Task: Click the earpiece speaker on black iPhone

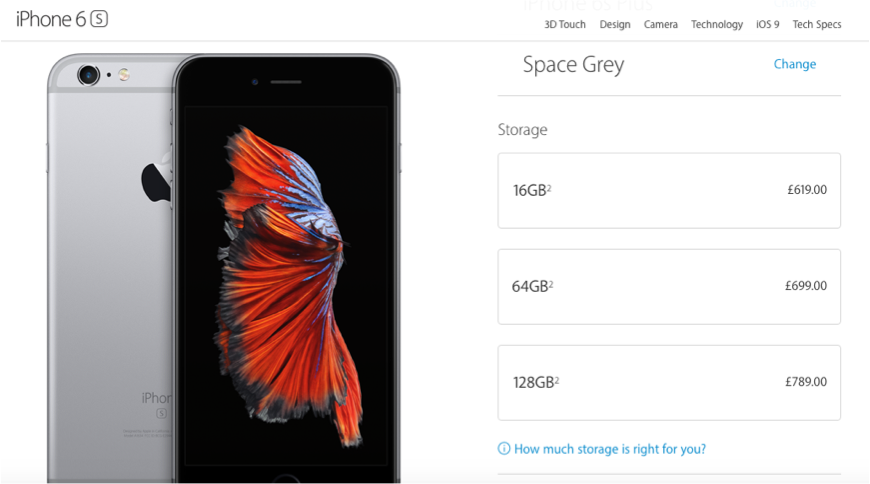Action: [x=286, y=82]
